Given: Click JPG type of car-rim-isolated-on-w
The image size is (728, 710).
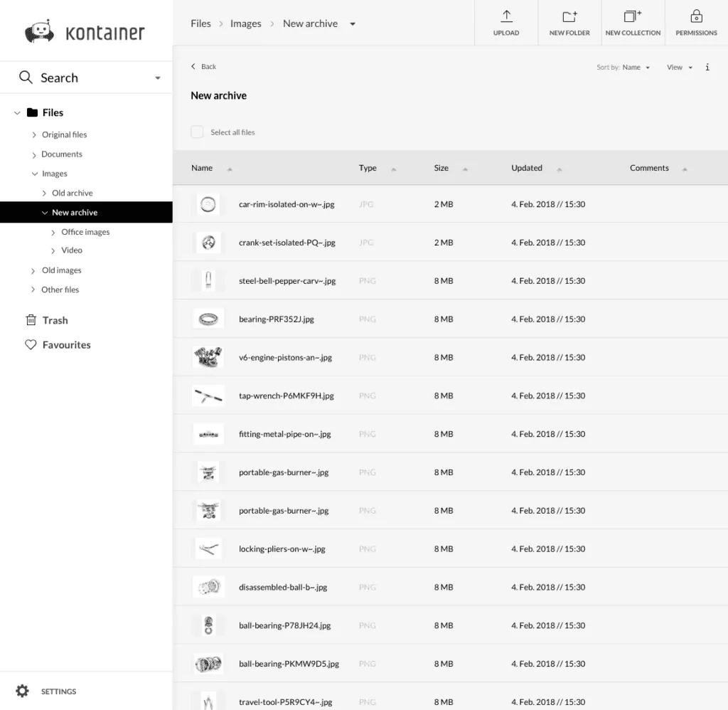Looking at the screenshot, I should [x=366, y=204].
